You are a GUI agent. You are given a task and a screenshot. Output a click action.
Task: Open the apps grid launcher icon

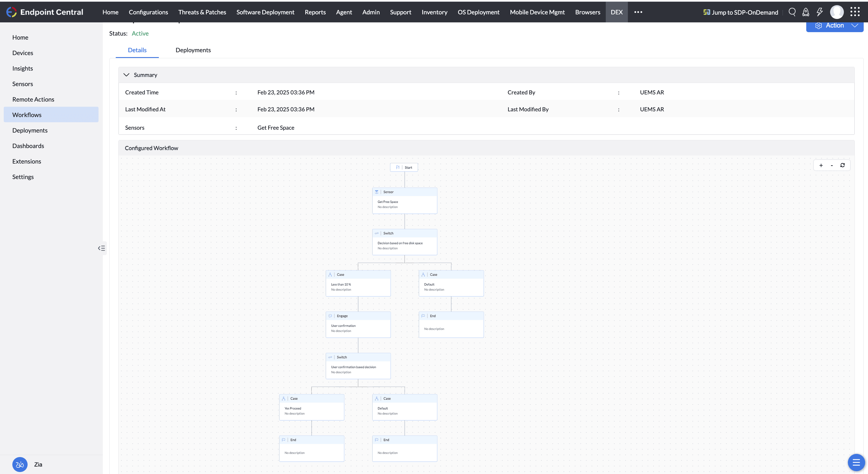855,12
